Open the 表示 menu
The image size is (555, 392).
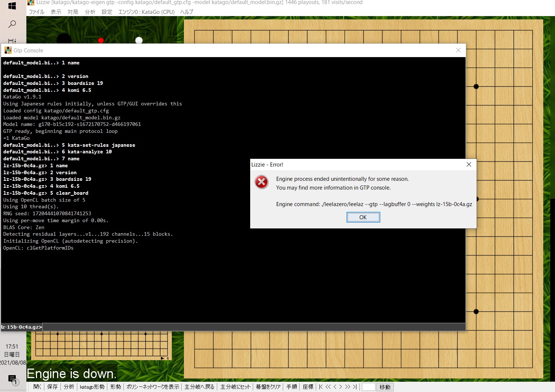point(56,12)
